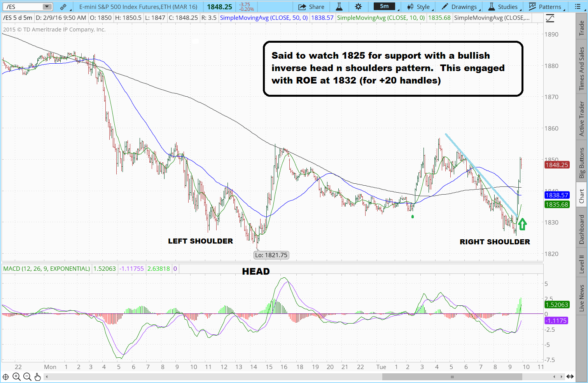Image resolution: width=588 pixels, height=383 pixels.
Task: Click the 1848.25 price in the title bar
Action: (x=219, y=7)
